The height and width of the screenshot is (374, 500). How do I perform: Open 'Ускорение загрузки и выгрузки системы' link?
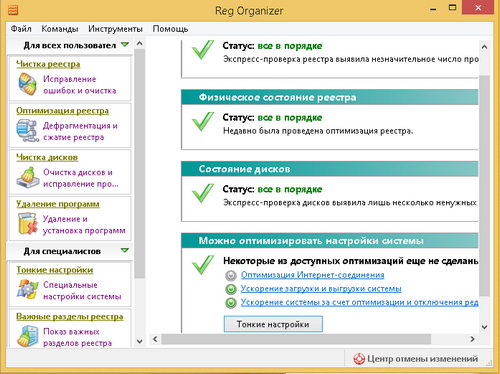coord(321,289)
